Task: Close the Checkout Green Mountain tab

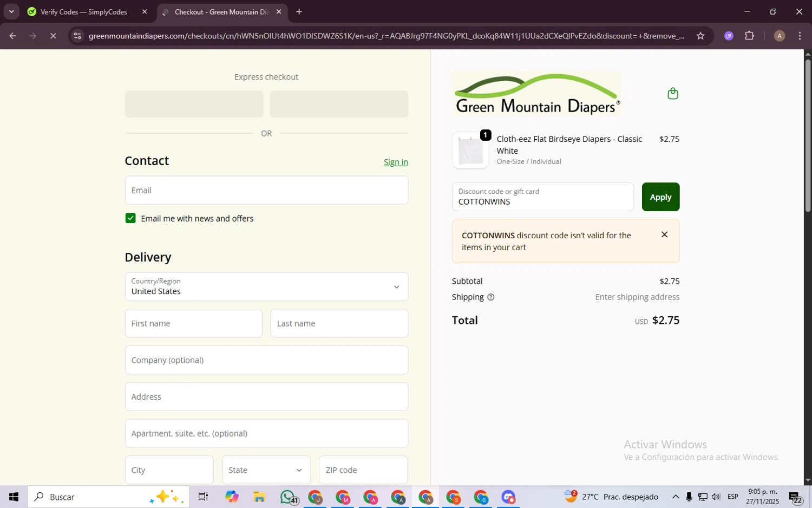Action: click(x=279, y=12)
